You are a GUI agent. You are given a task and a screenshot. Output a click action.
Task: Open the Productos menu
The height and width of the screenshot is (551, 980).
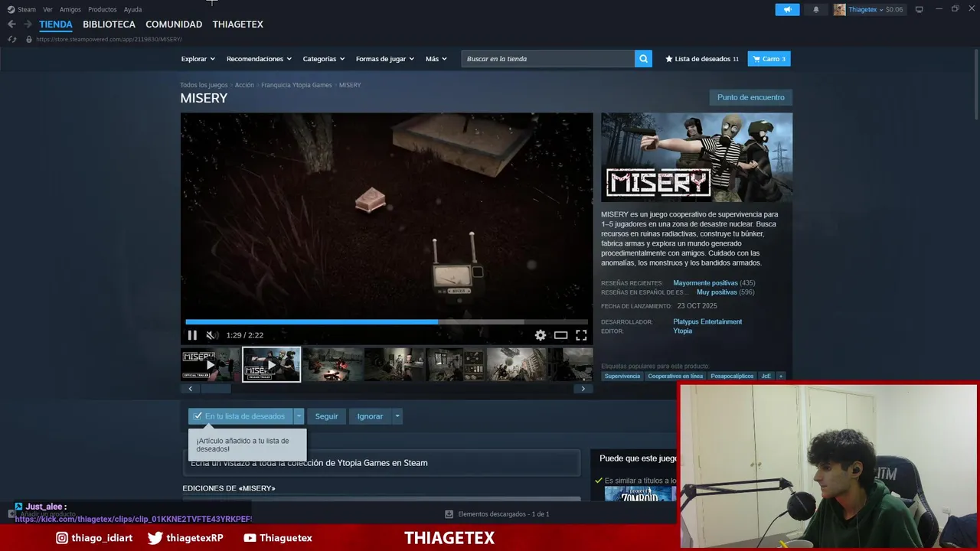click(103, 9)
